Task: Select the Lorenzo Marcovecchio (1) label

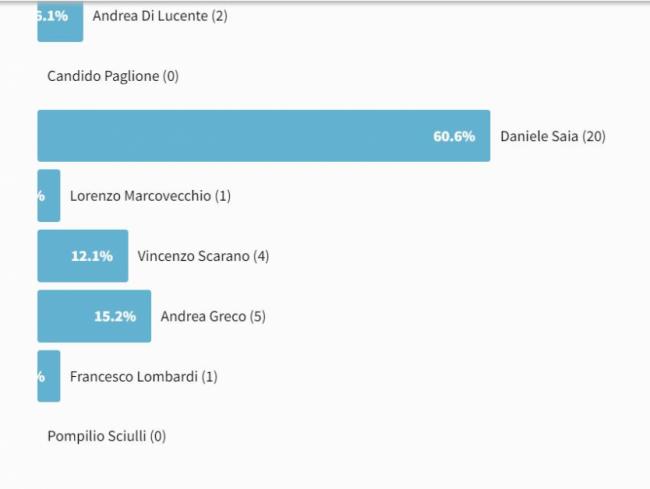Action: (x=150, y=196)
